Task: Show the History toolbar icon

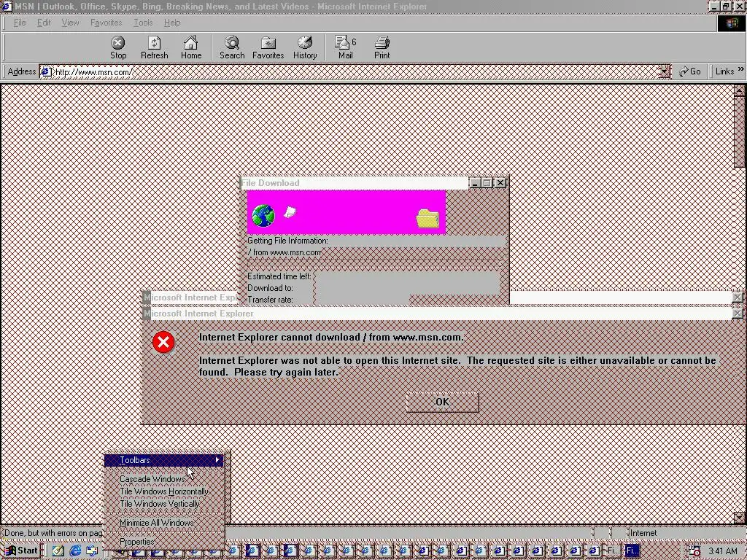Action: coord(305,47)
